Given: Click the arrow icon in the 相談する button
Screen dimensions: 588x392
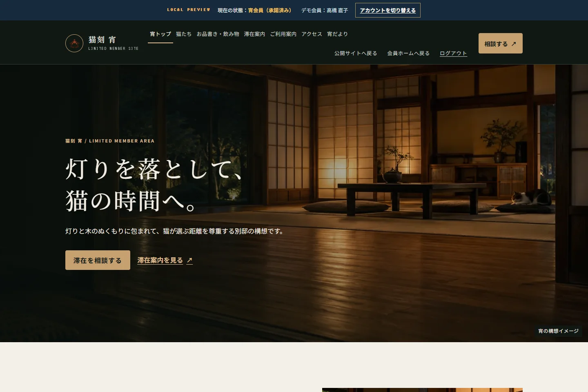Looking at the screenshot, I should pos(514,44).
